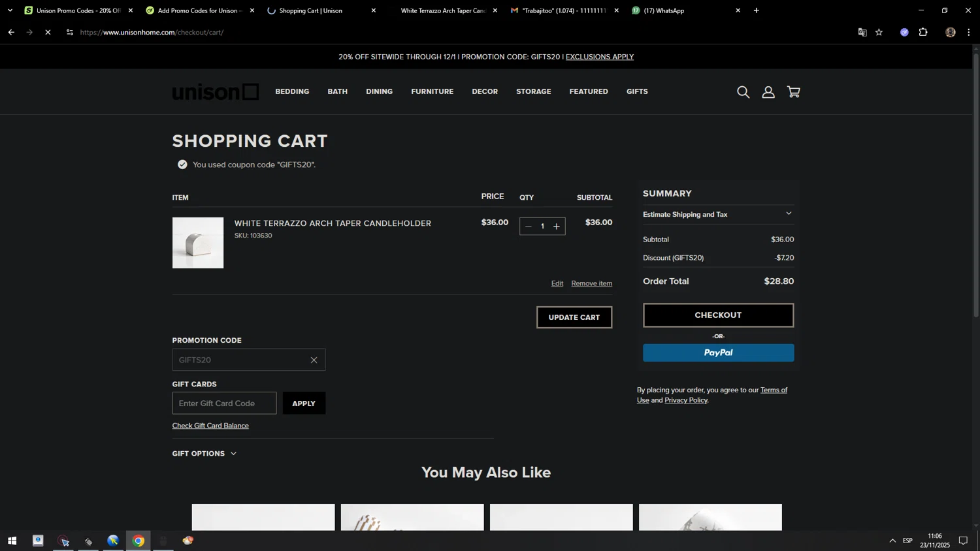This screenshot has width=980, height=551.
Task: Open the White Terrazzo Arch Taper Candleholder title
Action: 333,223
